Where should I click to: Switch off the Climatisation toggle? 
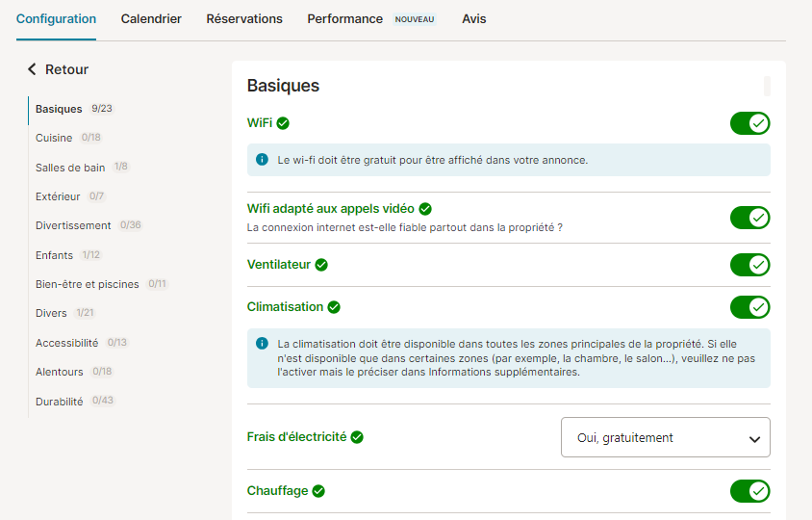coord(749,307)
